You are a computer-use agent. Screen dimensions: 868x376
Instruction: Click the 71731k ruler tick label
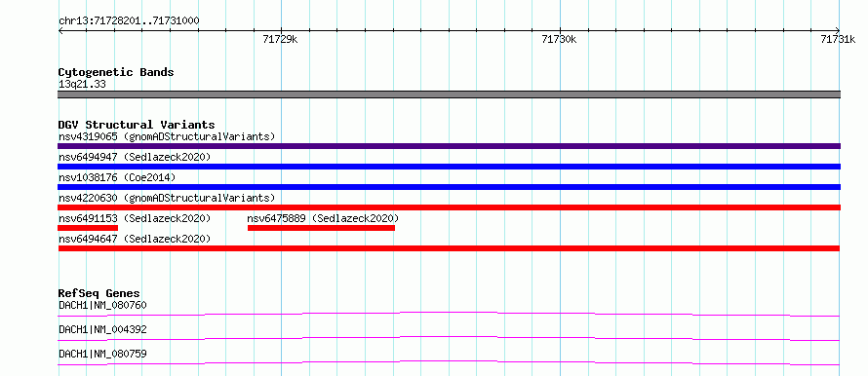838,39
